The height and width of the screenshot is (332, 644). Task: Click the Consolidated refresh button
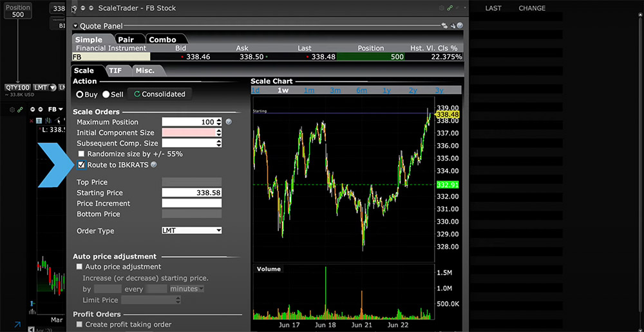coord(159,94)
